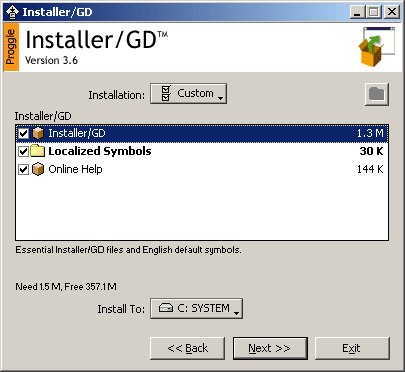
Task: Minimize the Installer/GD window
Action: point(357,12)
